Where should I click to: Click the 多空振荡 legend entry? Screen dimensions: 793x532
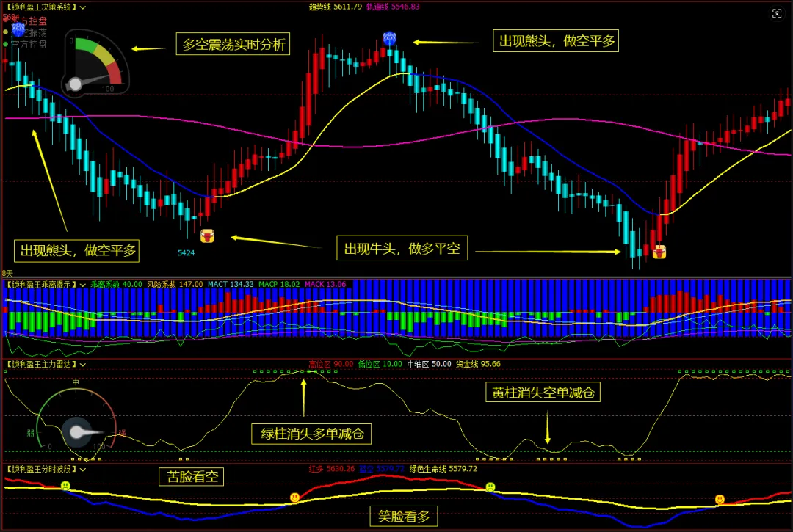(x=25, y=33)
